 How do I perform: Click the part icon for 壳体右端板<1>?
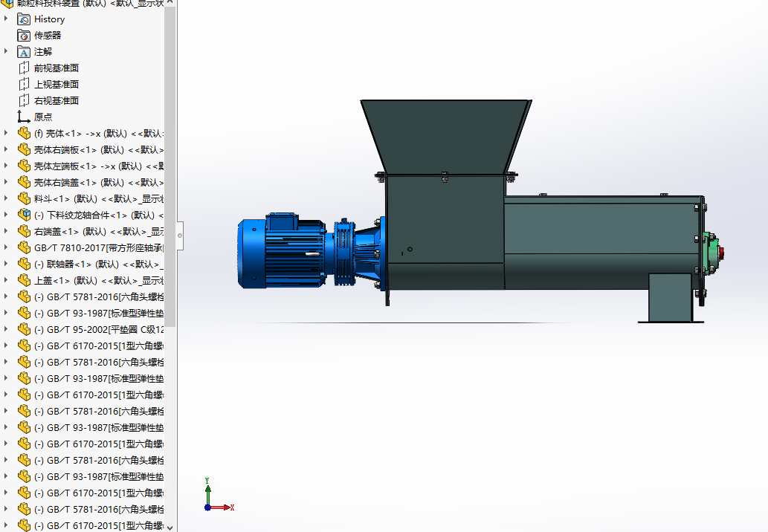click(24, 150)
